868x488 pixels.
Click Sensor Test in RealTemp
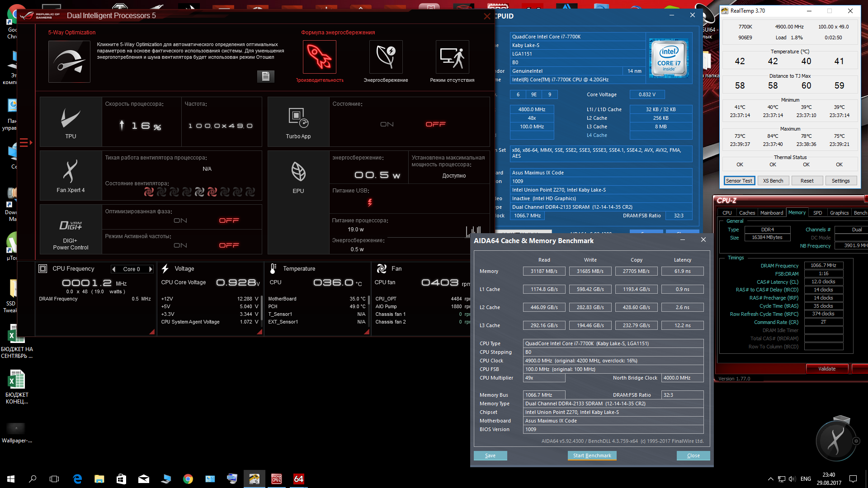tap(739, 181)
